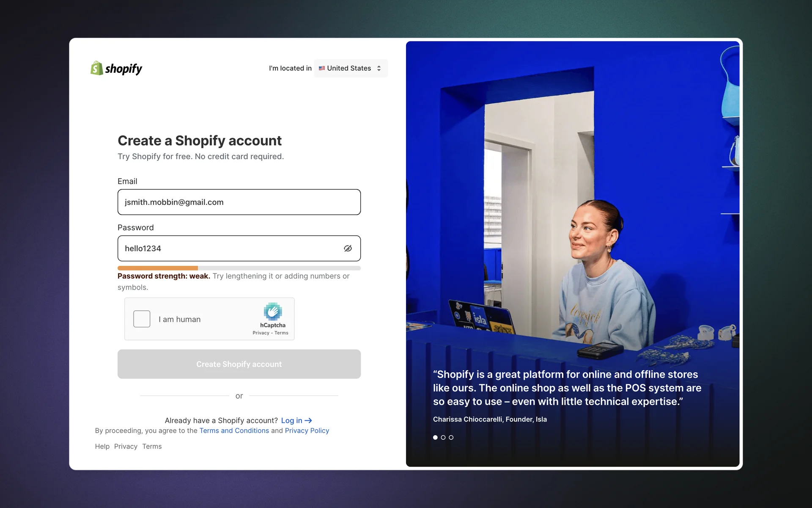
Task: Click the Email input field
Action: pyautogui.click(x=239, y=202)
